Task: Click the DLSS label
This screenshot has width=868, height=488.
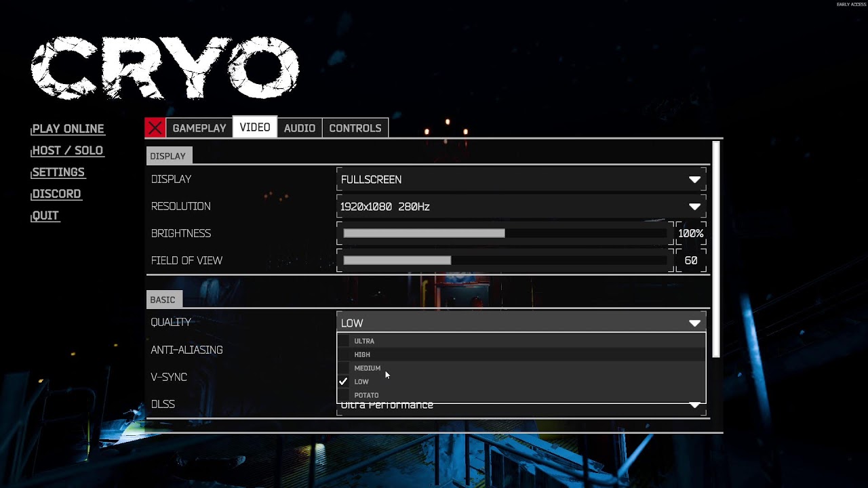Action: pos(163,404)
